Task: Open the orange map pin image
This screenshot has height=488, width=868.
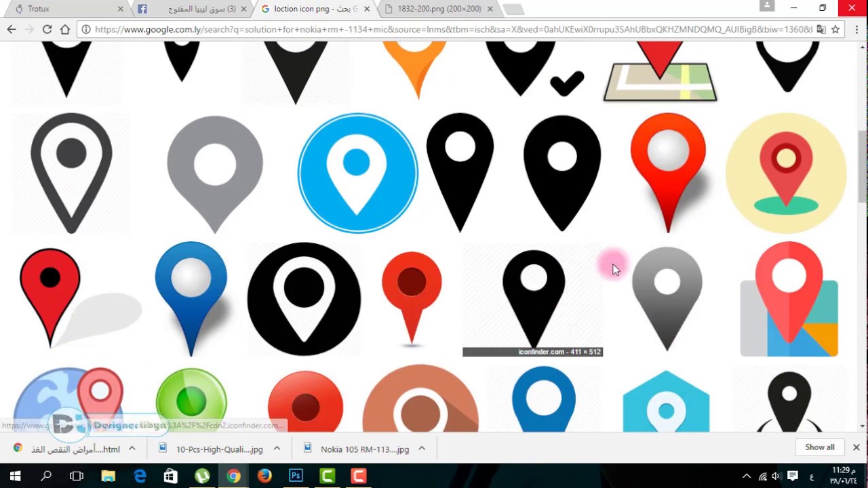Action: pos(415,69)
